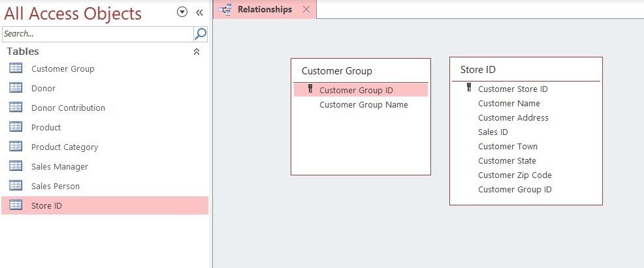Click the Product table icon
The image size is (644, 268).
(x=16, y=127)
